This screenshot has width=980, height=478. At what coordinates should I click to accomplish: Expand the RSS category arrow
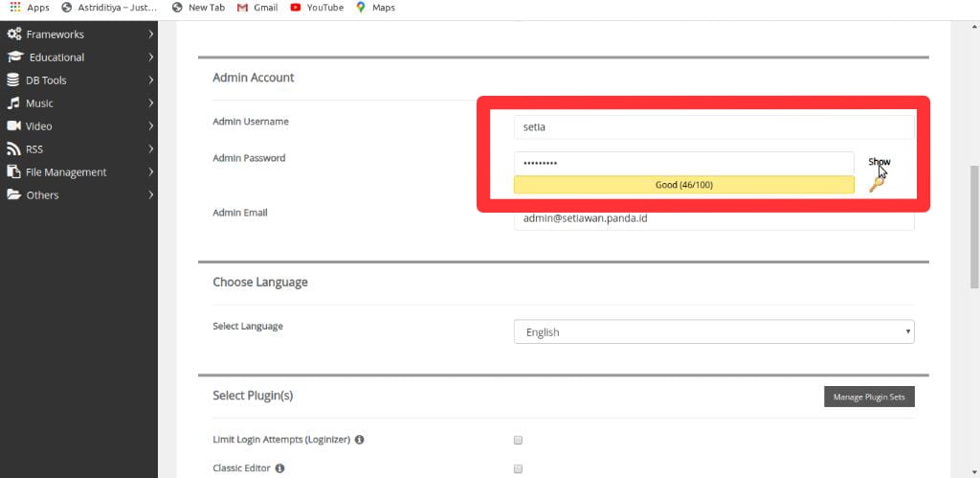pyautogui.click(x=150, y=148)
